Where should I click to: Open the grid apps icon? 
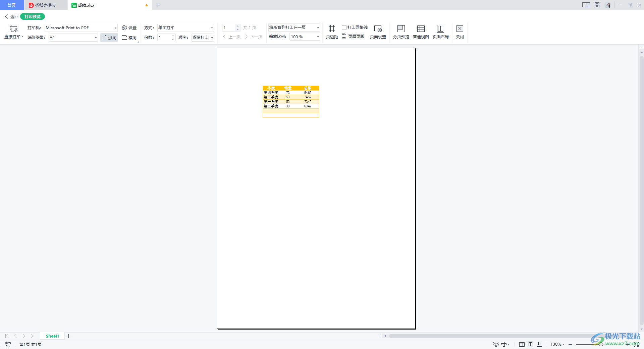click(597, 5)
